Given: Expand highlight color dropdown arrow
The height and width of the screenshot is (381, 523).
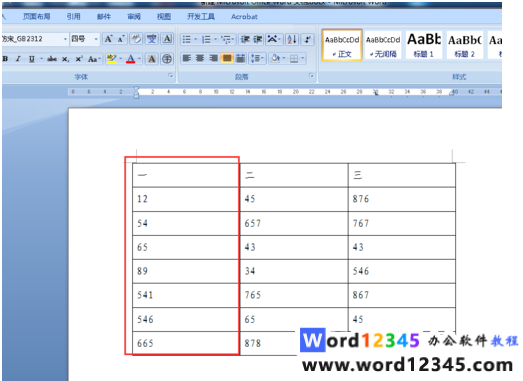Looking at the screenshot, I should point(120,59).
